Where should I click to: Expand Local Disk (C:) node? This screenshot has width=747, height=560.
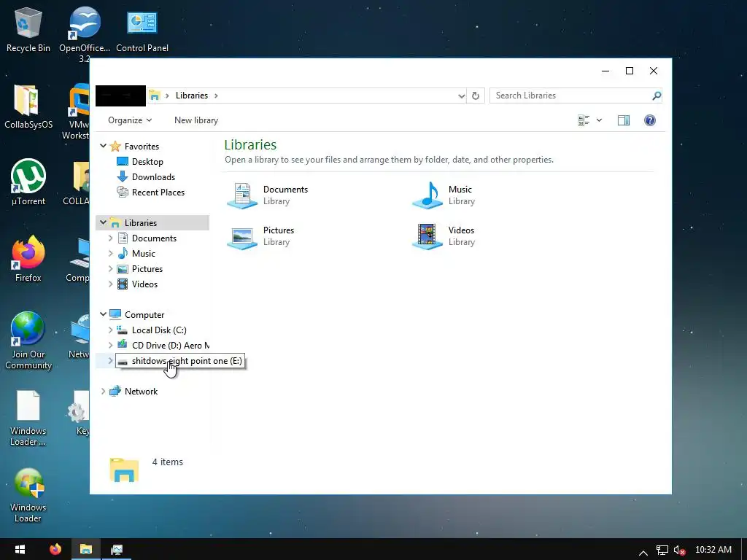(111, 330)
